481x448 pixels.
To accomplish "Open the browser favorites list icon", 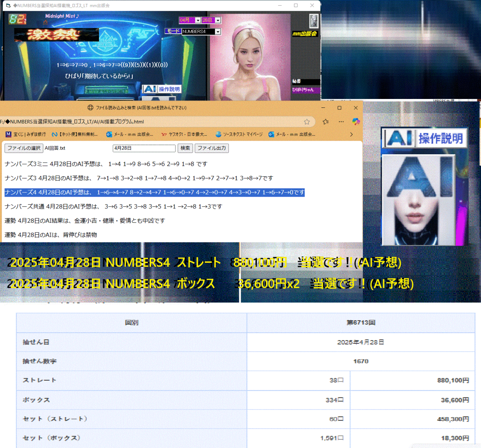I will coord(325,122).
